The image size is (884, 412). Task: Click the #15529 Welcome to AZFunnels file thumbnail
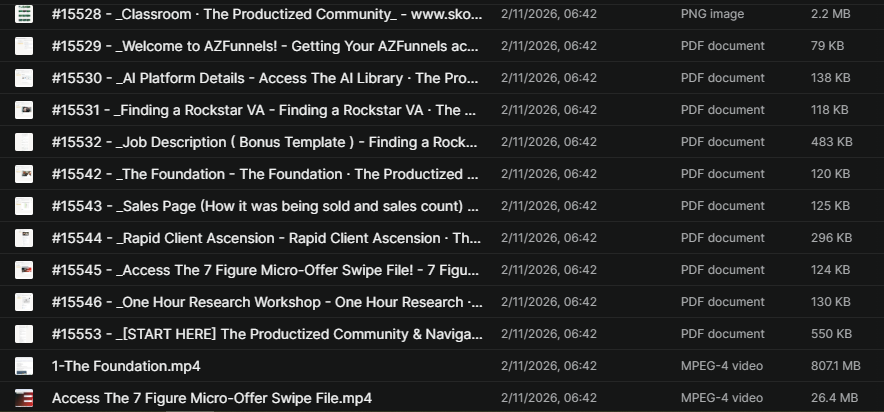click(x=24, y=46)
